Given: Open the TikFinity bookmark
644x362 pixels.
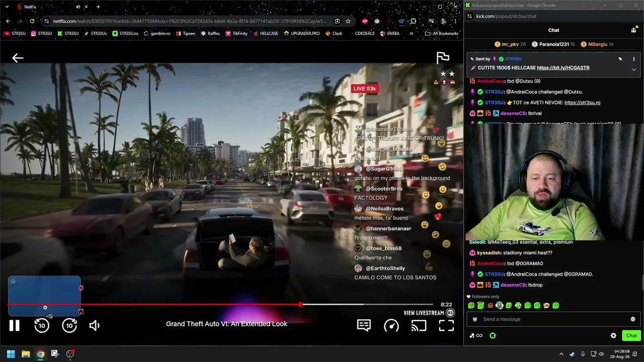Looking at the screenshot, I should (236, 34).
